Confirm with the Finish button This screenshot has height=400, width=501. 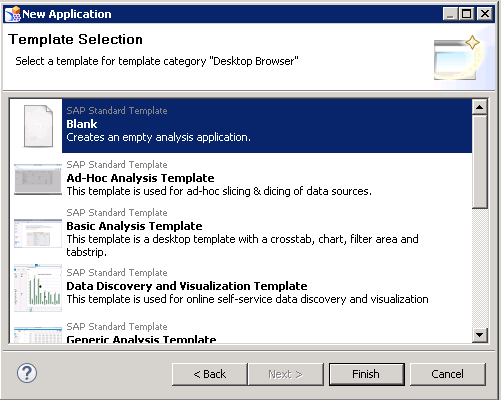[x=367, y=374]
